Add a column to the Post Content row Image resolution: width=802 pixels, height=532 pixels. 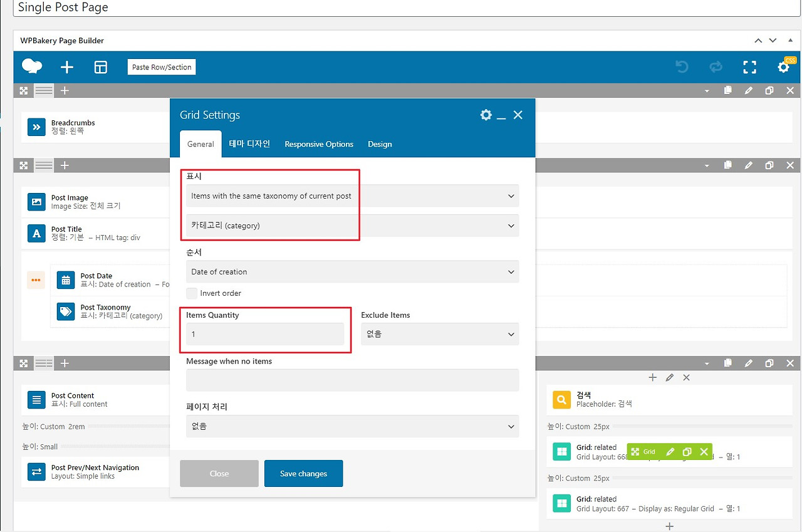pos(65,363)
